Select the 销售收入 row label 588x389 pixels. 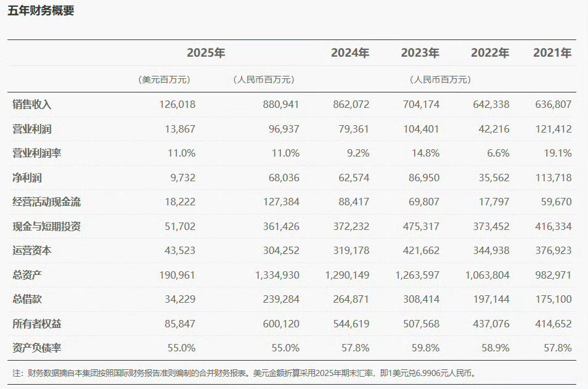[x=31, y=104]
